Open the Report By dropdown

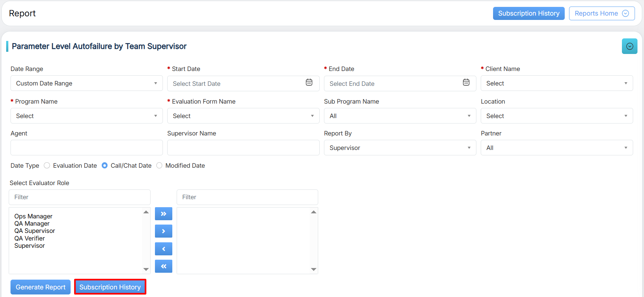coord(400,148)
